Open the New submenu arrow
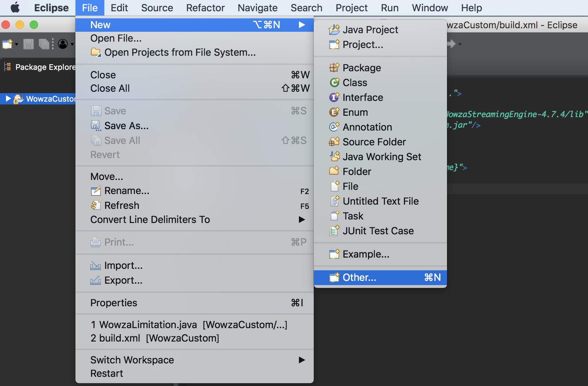 point(302,25)
